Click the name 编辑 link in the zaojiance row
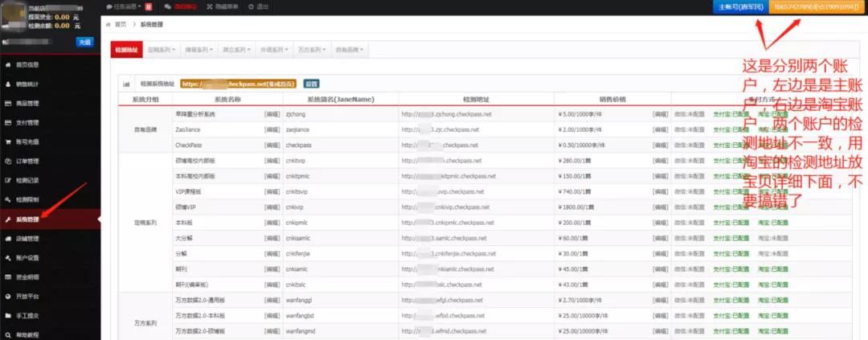The image size is (868, 340). pyautogui.click(x=272, y=129)
